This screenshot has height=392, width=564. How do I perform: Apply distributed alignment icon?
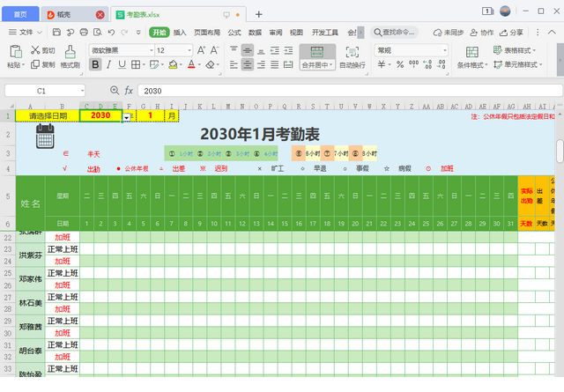pos(288,64)
